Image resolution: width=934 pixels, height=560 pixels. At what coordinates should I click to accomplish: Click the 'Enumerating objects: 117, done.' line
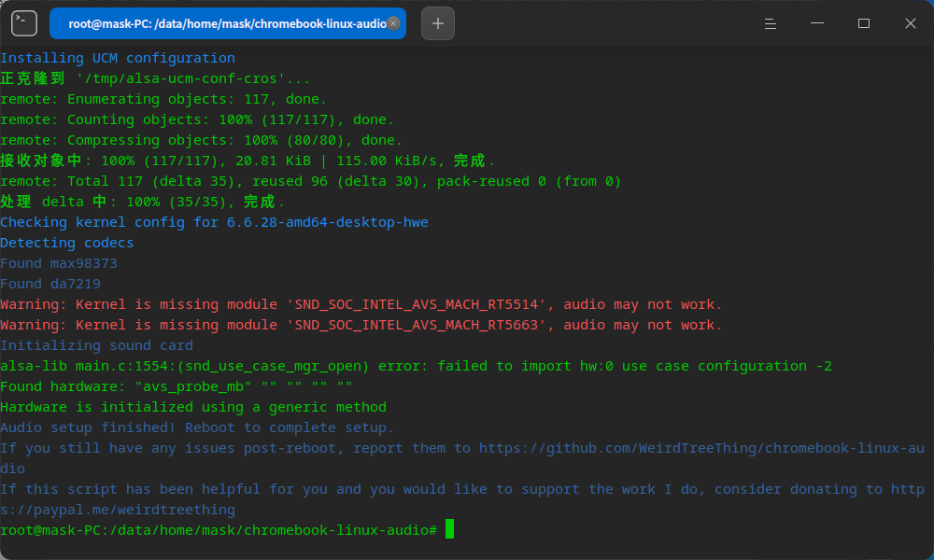point(163,99)
